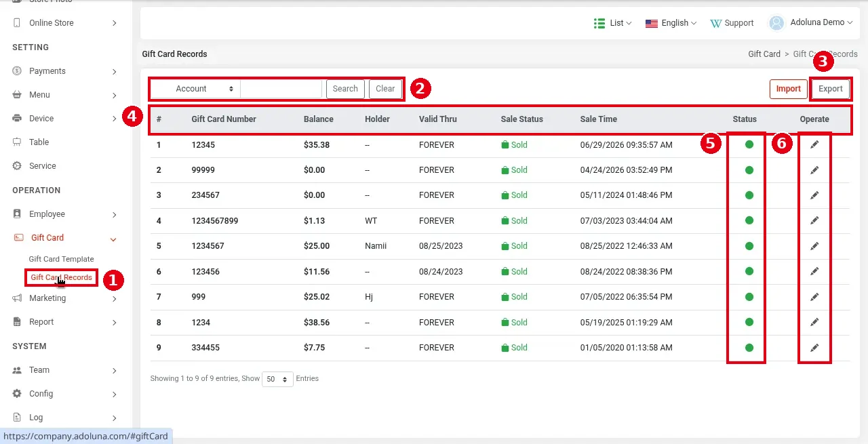Open the Marketing sidebar menu
The width and height of the screenshot is (868, 444).
[x=66, y=298]
